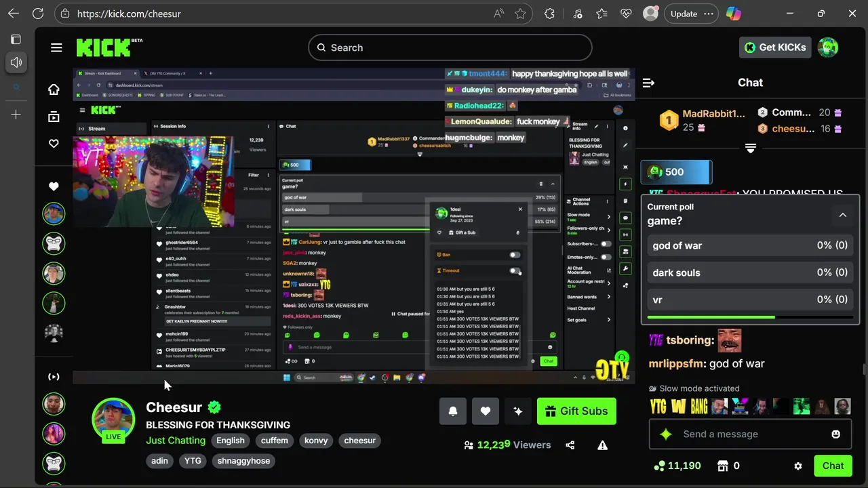
Task: Vote for god of war
Action: (750, 245)
